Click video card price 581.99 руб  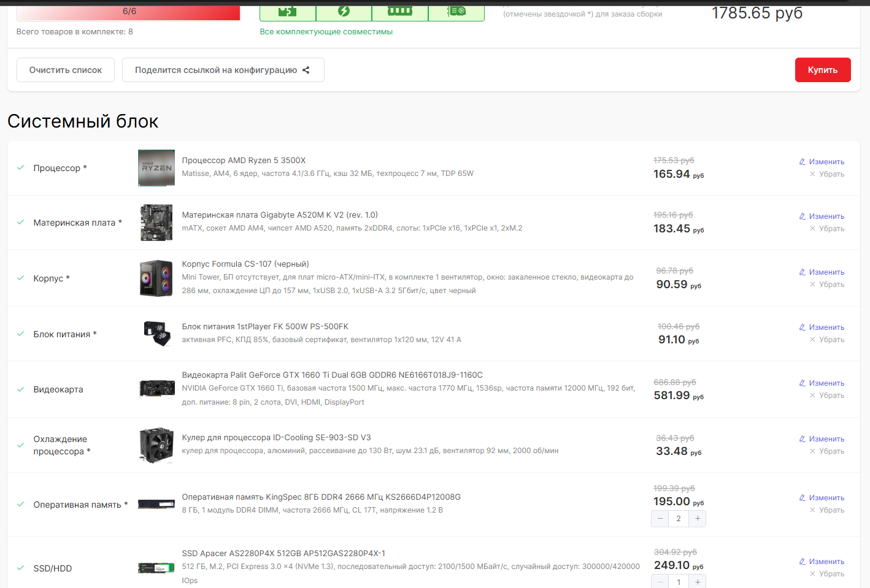pyautogui.click(x=679, y=395)
